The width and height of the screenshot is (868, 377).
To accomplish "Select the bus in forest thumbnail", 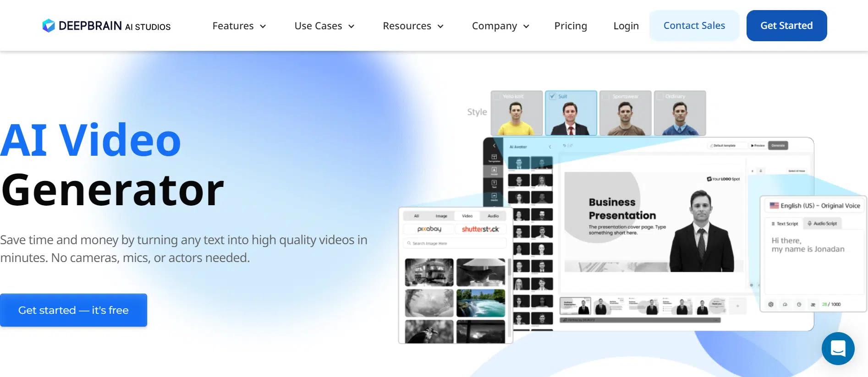I will pos(429,273).
